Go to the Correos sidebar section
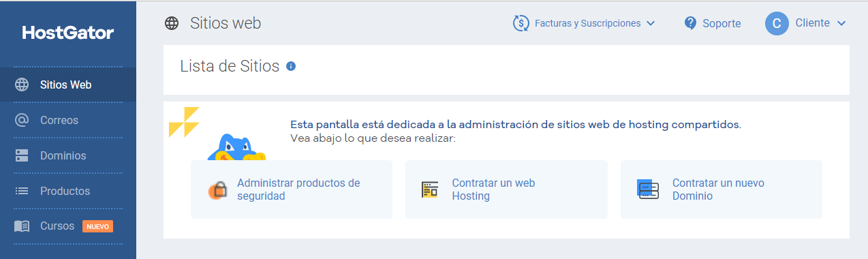The height and width of the screenshot is (259, 868). 68,121
